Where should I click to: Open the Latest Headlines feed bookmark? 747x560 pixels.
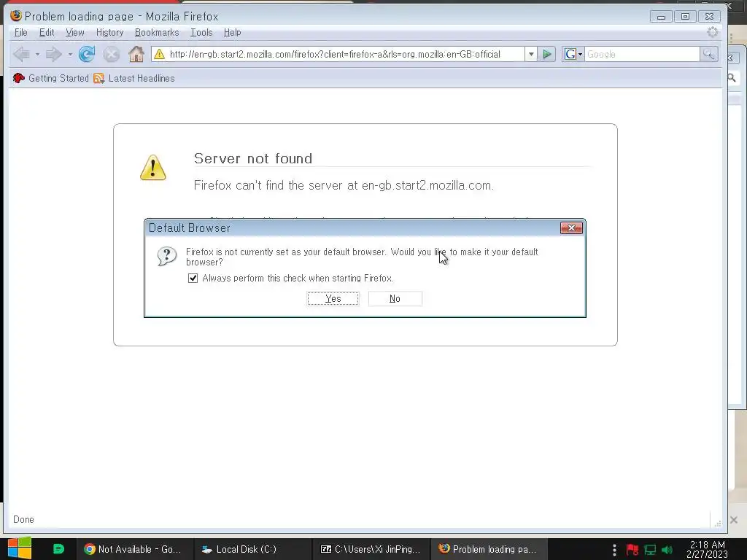click(134, 78)
